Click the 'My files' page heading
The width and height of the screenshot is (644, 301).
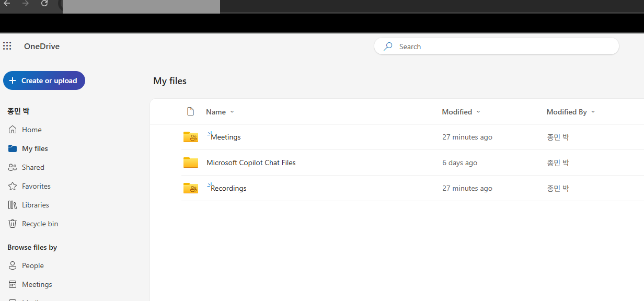pos(170,81)
